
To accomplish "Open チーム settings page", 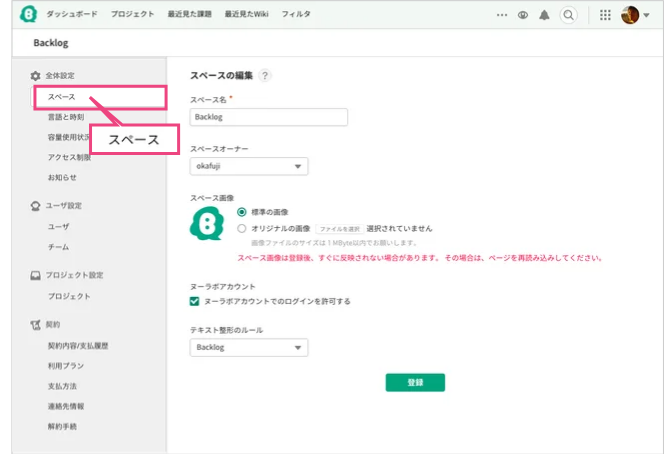I will tap(58, 247).
